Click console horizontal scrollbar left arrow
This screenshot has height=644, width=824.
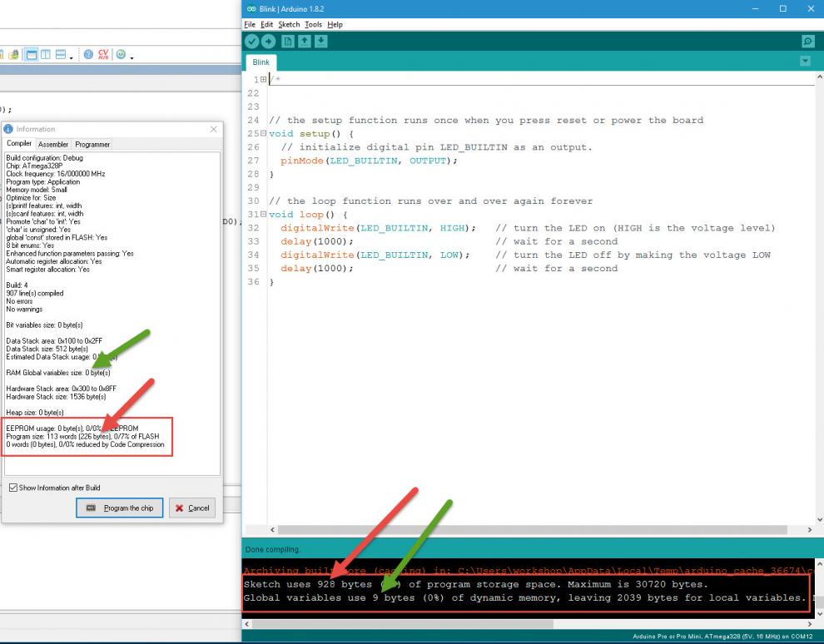click(246, 624)
